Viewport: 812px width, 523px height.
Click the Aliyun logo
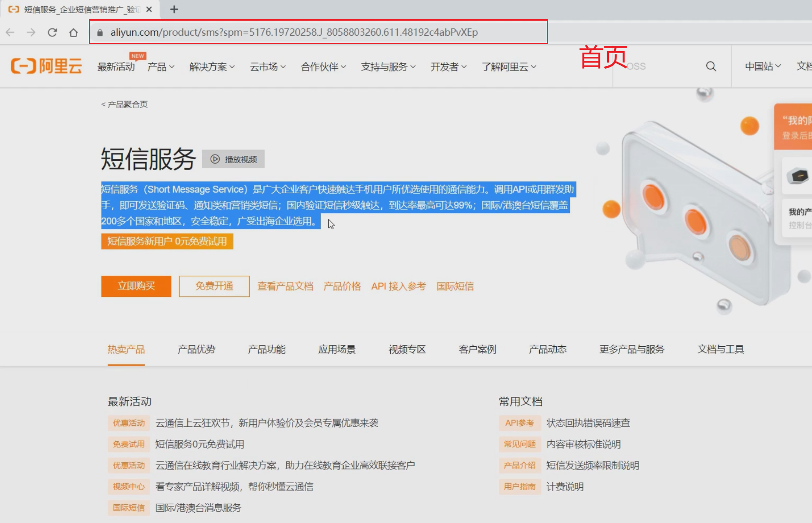coord(46,66)
